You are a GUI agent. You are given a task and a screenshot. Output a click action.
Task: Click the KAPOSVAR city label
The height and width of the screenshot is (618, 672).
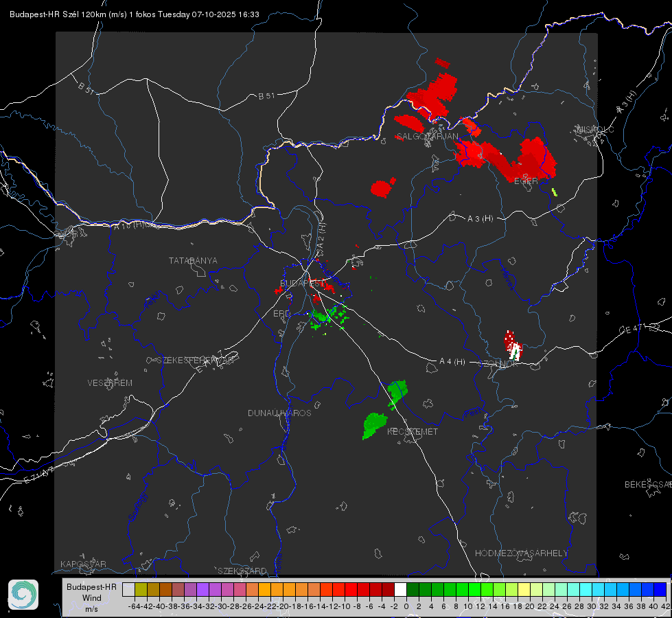tap(83, 564)
